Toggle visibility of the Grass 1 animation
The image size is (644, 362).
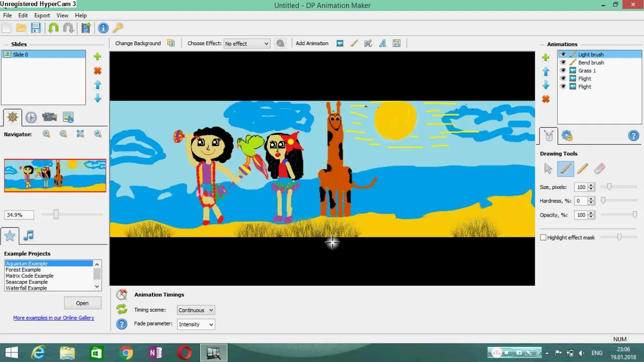(563, 70)
